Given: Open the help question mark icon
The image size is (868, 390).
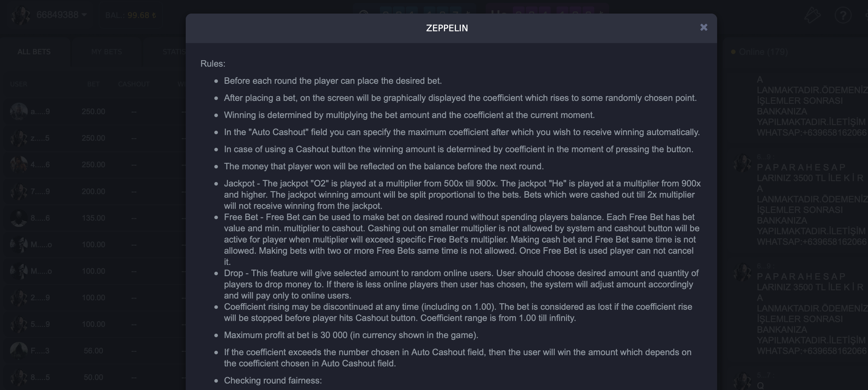Looking at the screenshot, I should [x=843, y=15].
